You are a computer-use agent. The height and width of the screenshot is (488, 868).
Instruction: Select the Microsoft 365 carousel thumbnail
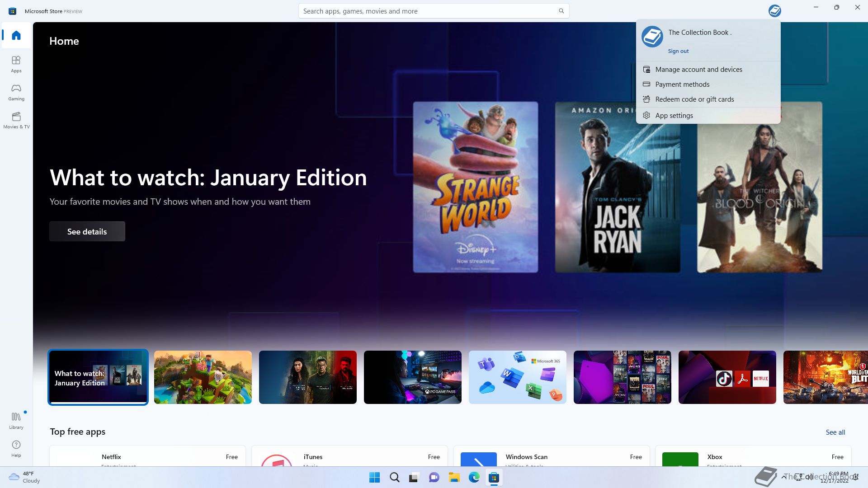[518, 377]
